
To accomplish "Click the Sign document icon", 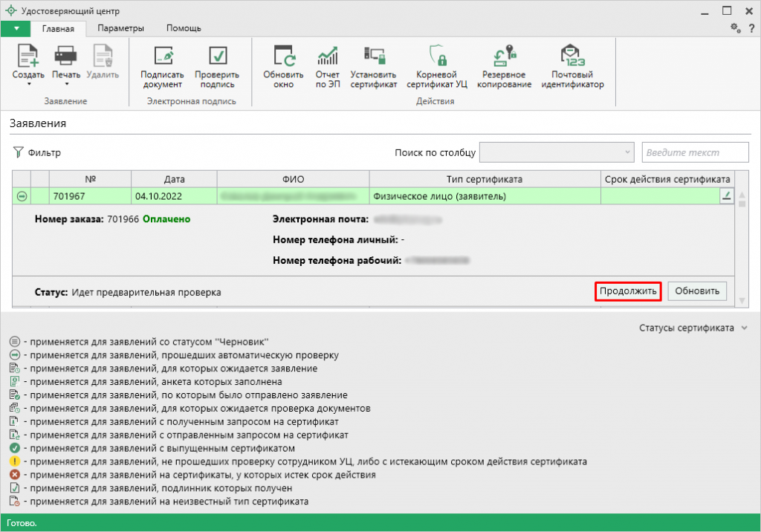I will point(162,56).
